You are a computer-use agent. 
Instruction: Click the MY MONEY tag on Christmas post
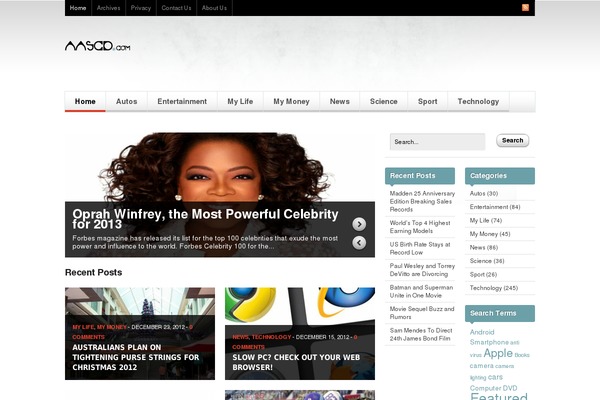point(112,327)
